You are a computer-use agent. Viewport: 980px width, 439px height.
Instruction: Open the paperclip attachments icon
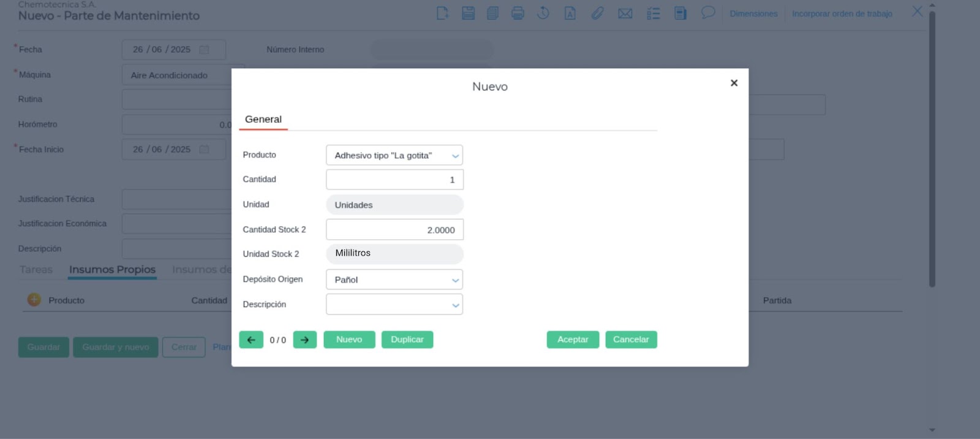(597, 13)
